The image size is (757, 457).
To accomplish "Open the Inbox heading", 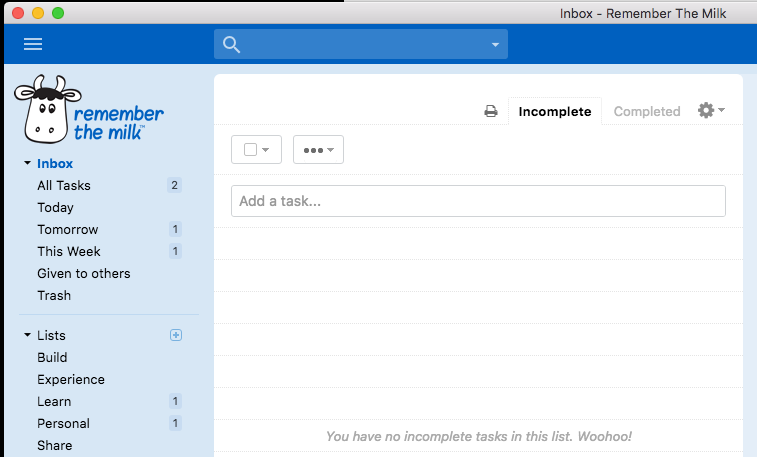I will 55,164.
